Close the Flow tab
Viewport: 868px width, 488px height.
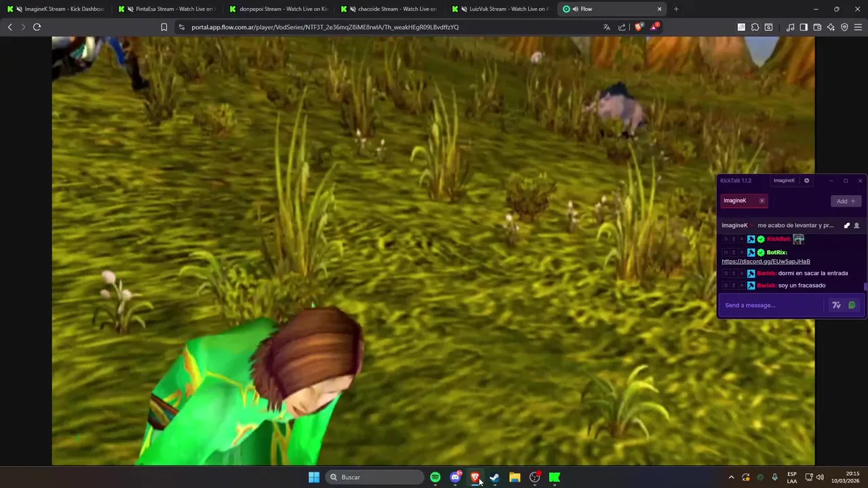point(659,9)
